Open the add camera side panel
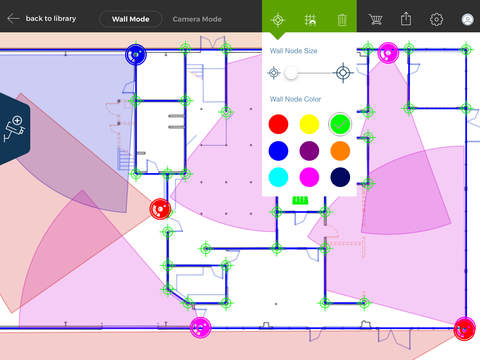 tap(15, 129)
